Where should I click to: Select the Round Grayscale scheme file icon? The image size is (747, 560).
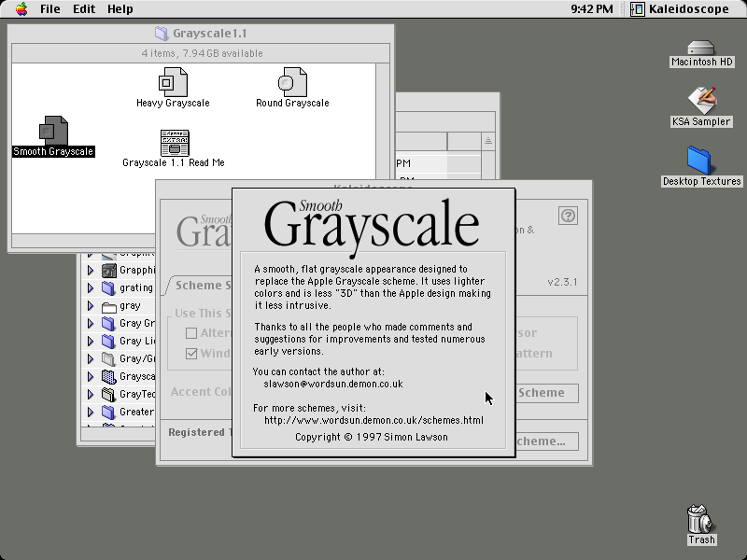[x=292, y=82]
